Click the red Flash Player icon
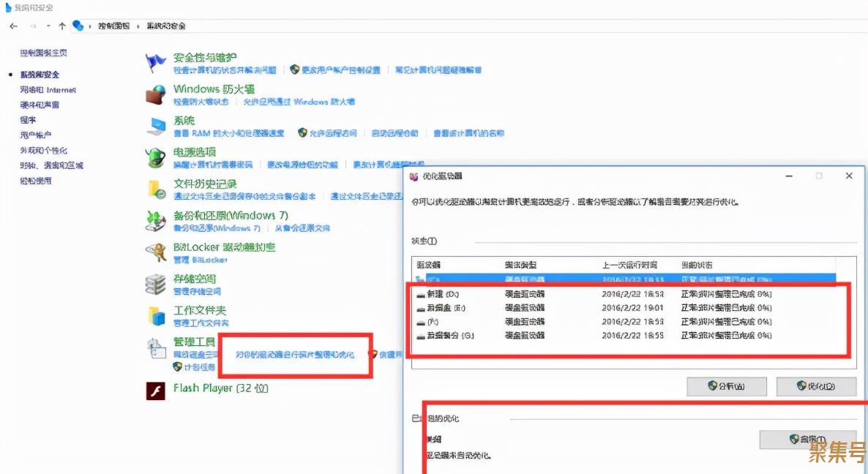This screenshot has width=868, height=474. coord(156,391)
